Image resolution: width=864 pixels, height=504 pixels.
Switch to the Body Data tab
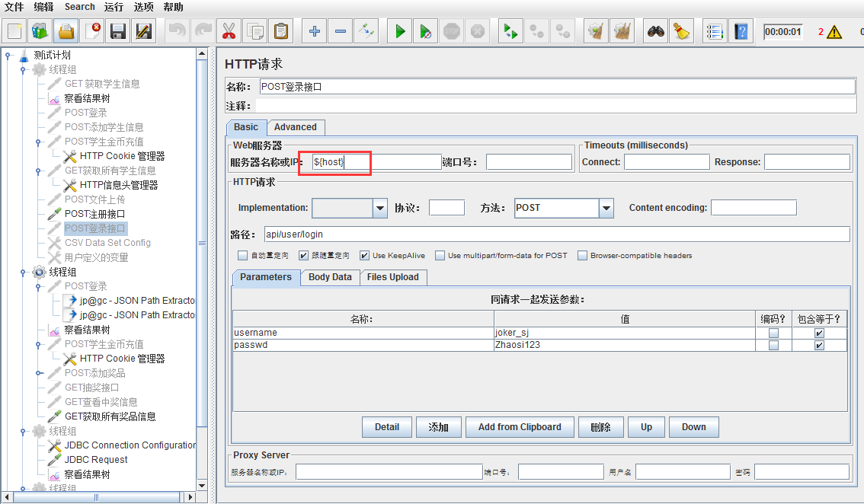click(330, 277)
